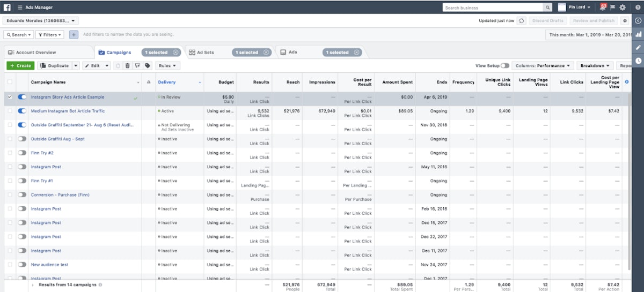Viewport: 644px width, 292px height.
Task: Switch to the Ad Sets tab
Action: [x=202, y=53]
